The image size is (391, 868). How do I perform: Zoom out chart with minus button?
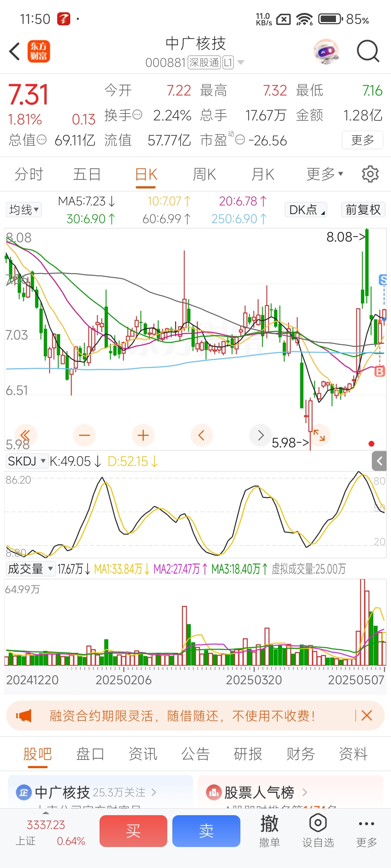point(84,435)
